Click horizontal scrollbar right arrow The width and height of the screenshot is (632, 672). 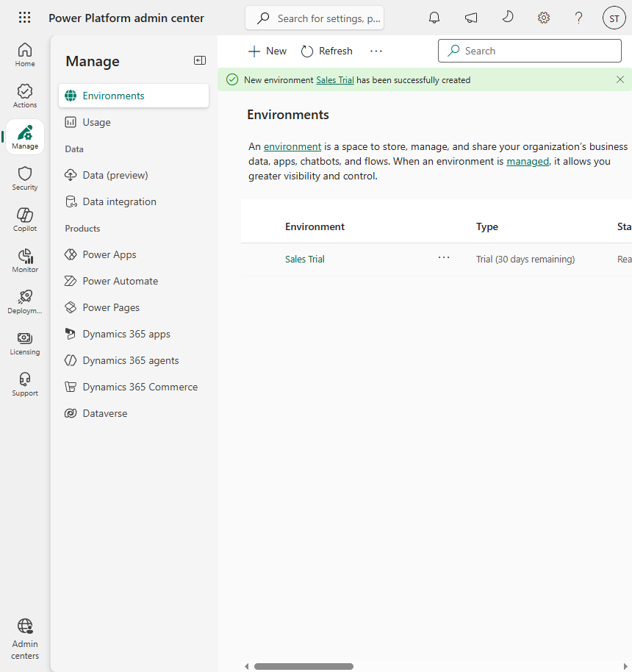coord(625,666)
